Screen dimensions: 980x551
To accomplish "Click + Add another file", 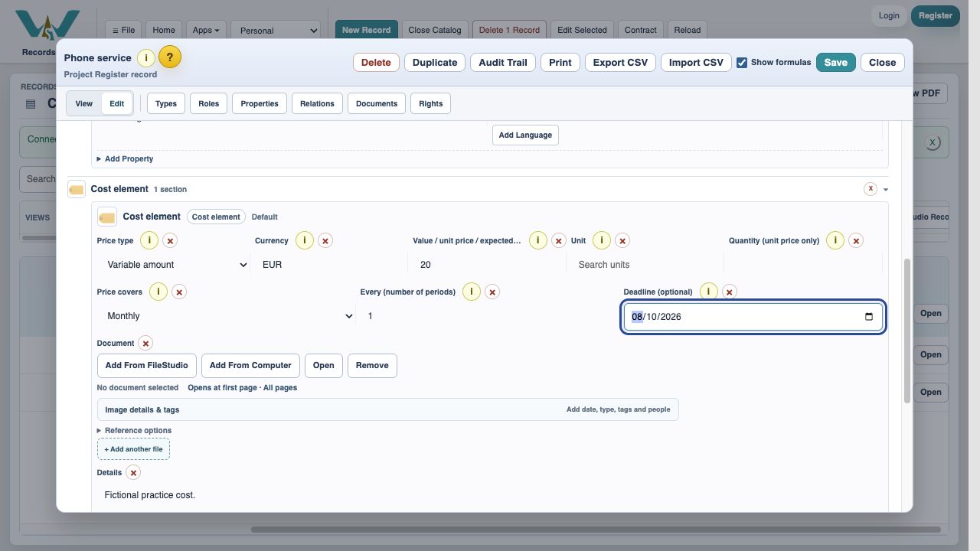I will [x=133, y=449].
